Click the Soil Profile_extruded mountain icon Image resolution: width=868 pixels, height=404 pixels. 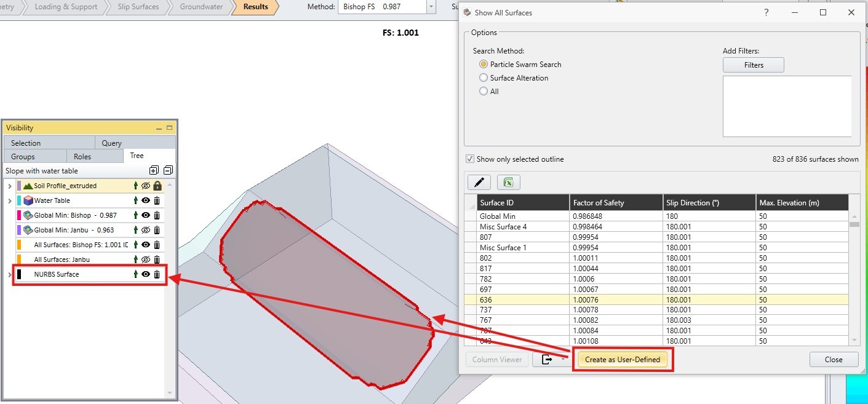(x=28, y=186)
